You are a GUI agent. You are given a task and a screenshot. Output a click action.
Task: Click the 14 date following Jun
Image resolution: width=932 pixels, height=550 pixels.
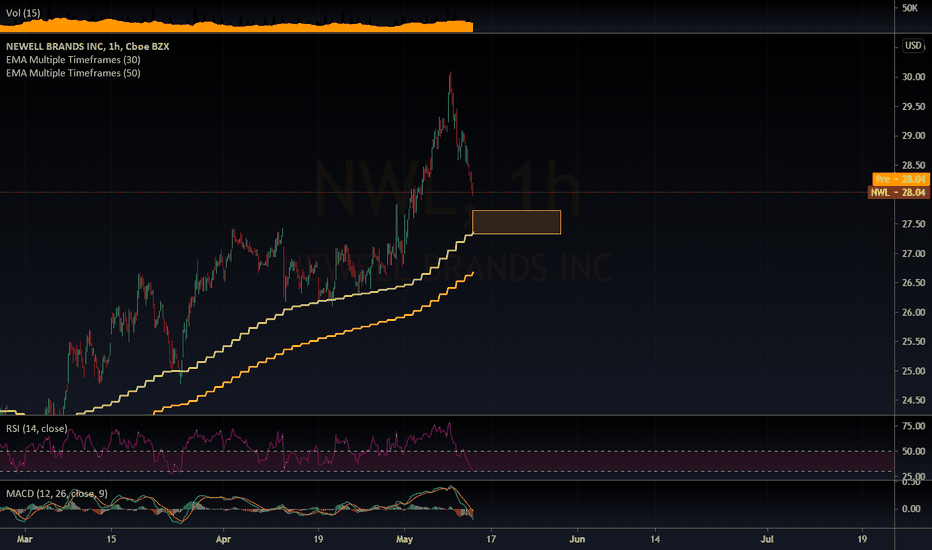click(654, 539)
